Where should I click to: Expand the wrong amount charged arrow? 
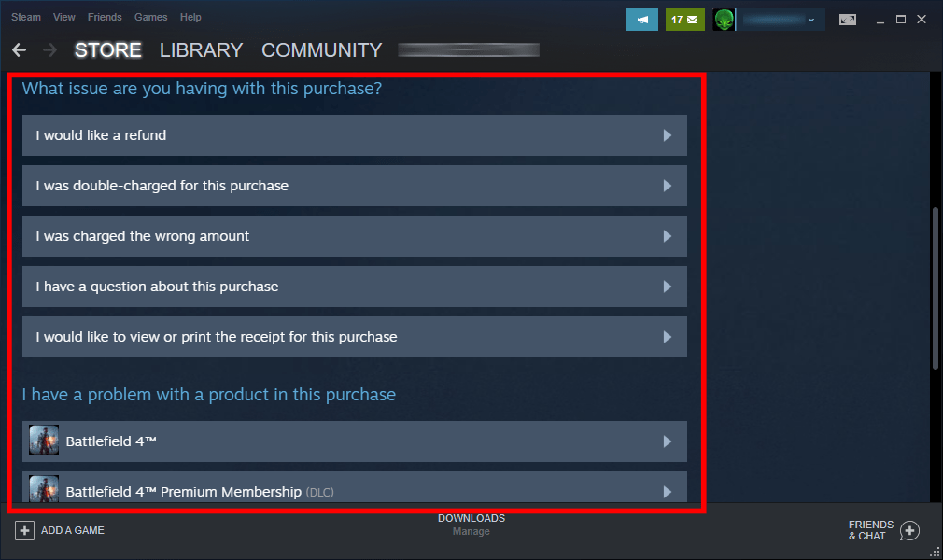click(x=668, y=236)
